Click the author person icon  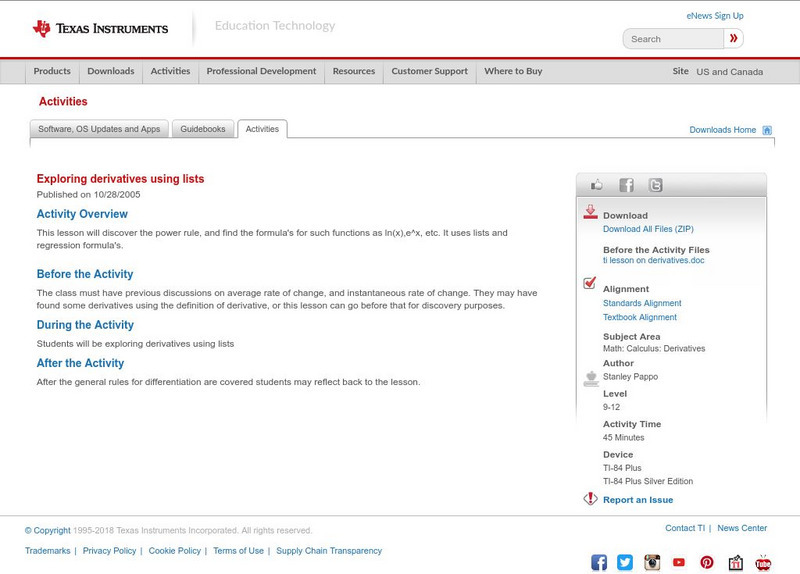591,379
